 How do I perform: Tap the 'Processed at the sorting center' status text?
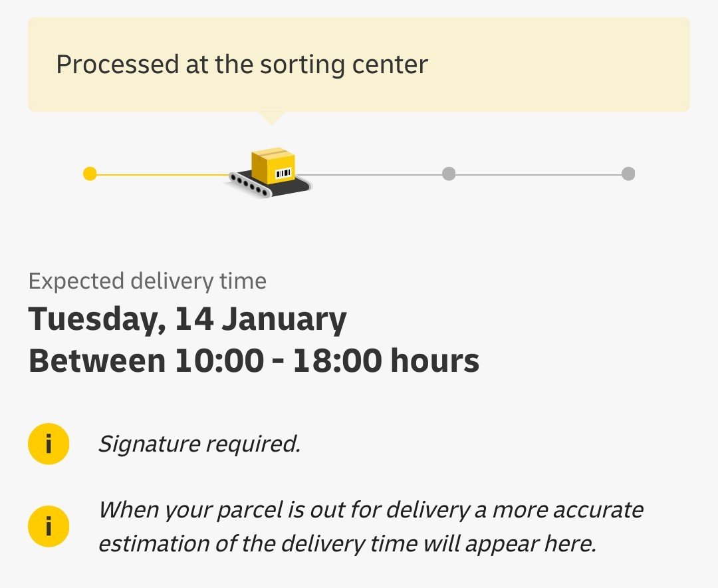[x=242, y=65]
